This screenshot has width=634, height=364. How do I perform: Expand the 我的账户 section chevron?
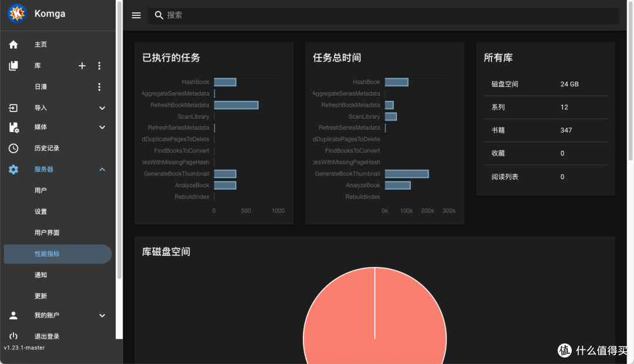[102, 315]
